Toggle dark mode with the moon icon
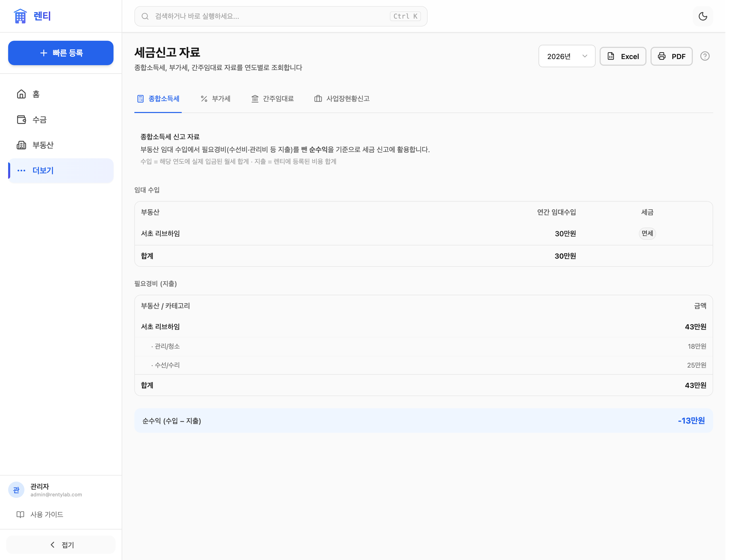Image resolution: width=733 pixels, height=560 pixels. [703, 16]
